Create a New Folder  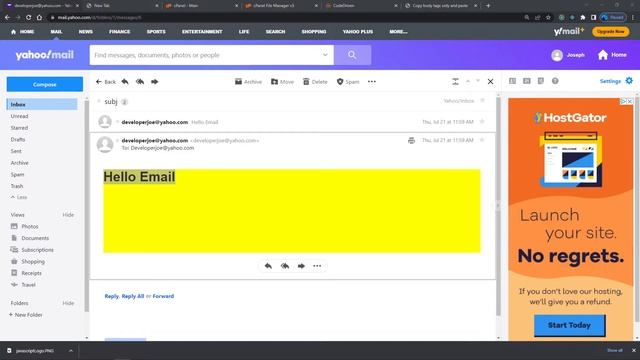(26, 315)
